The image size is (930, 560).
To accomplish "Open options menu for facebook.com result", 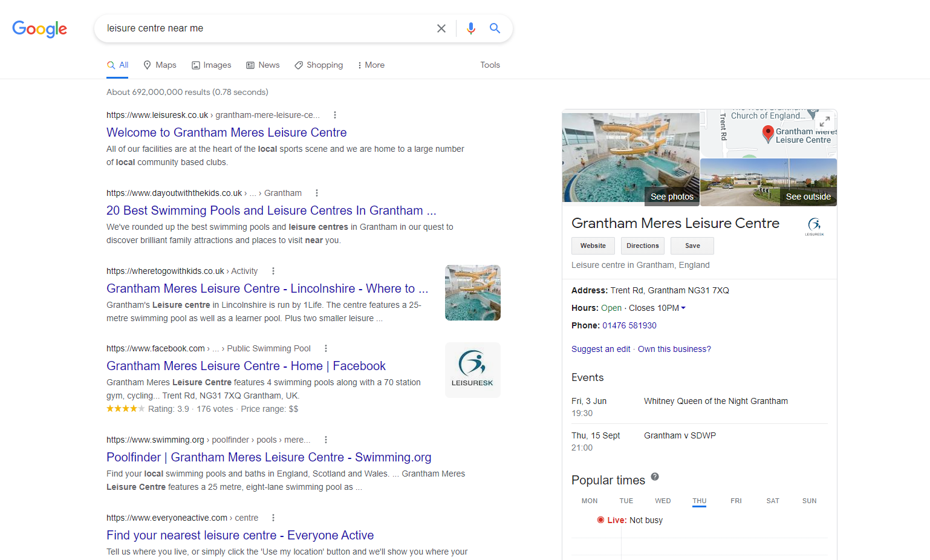I will tap(326, 348).
